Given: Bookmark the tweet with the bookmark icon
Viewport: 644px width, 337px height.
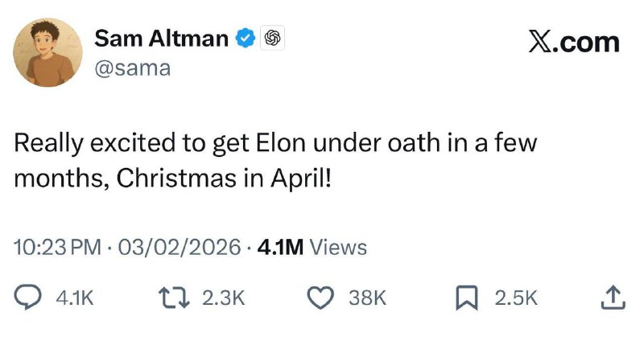Looking at the screenshot, I should click(467, 298).
